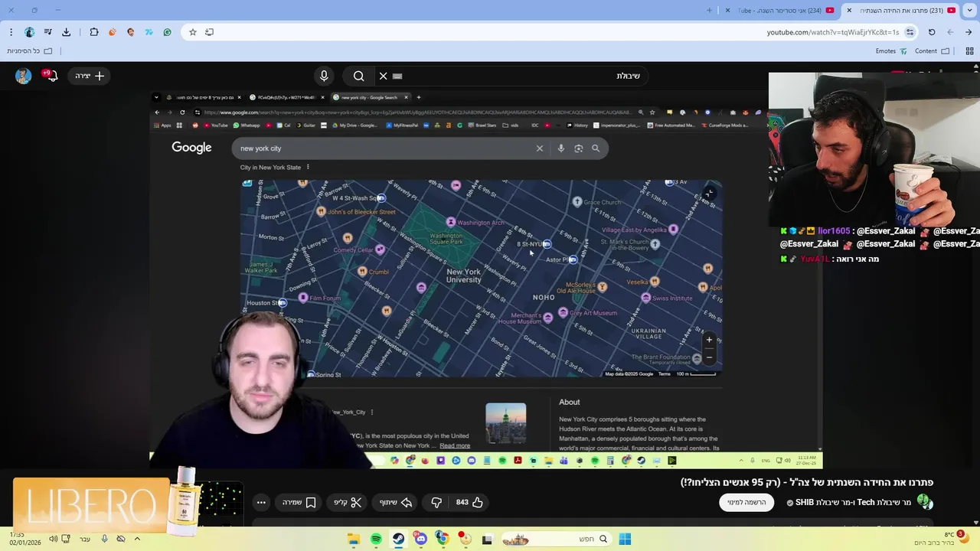This screenshot has width=980, height=551.
Task: Open the orange extension icon in Chrome toolbar
Action: (x=113, y=32)
